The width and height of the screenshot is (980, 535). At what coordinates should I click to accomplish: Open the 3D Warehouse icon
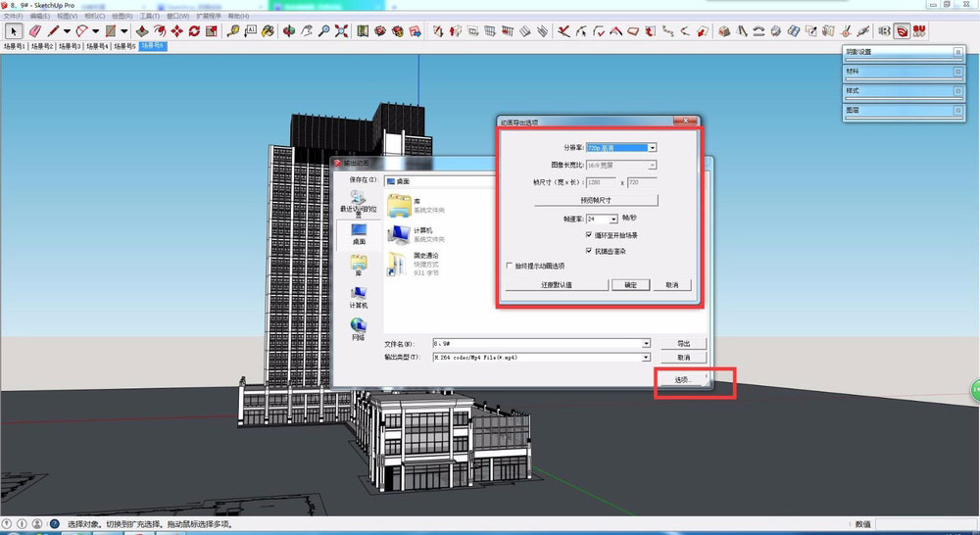tap(380, 30)
